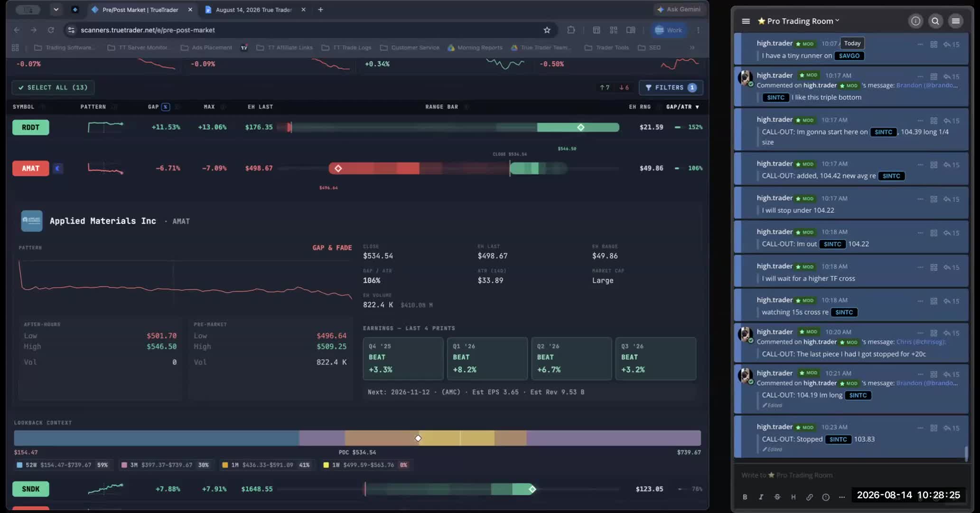Reload the TrueTrader scanner page
Viewport: 980px width, 513px height.
click(x=51, y=30)
